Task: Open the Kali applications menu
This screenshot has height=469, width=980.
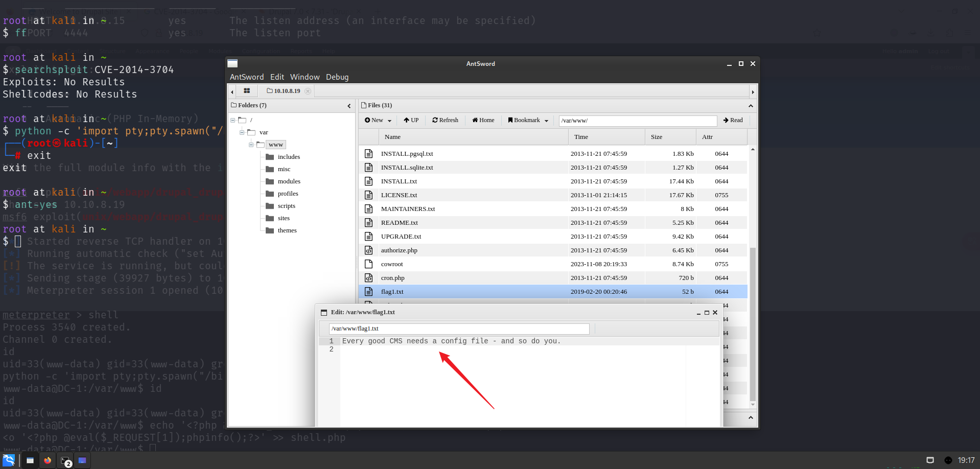Action: [x=9, y=460]
